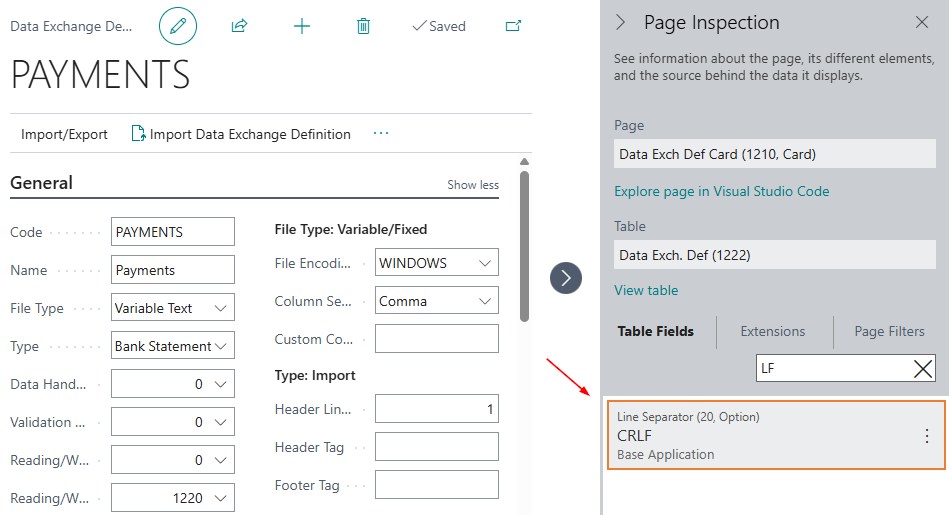Open page in new window icon

[x=513, y=26]
